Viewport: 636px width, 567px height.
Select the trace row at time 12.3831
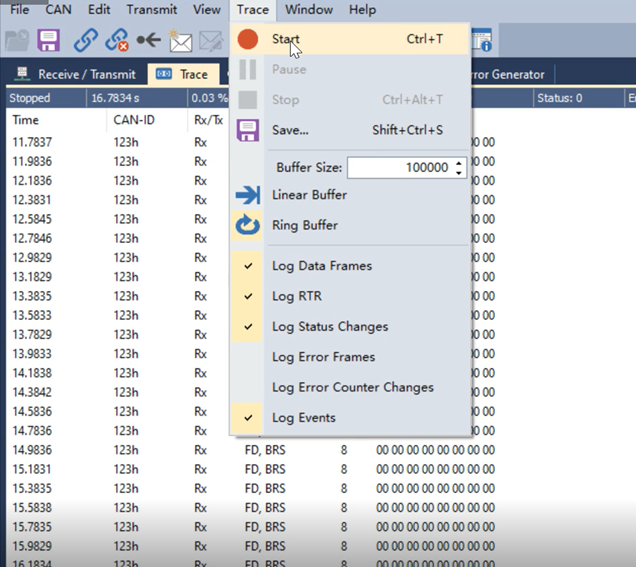[118, 200]
